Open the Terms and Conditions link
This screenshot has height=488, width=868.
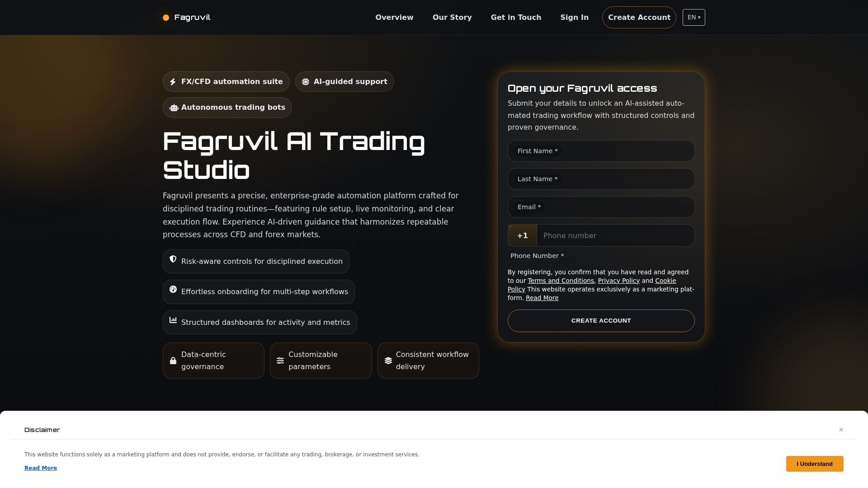click(x=561, y=281)
